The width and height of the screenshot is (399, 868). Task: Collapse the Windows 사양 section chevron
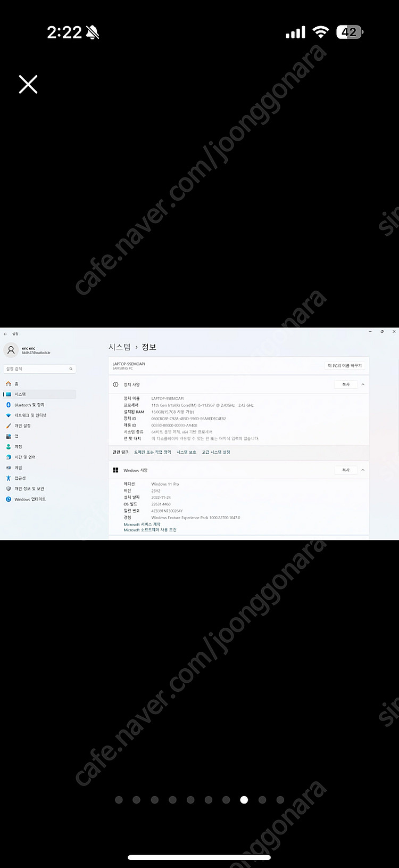click(363, 470)
